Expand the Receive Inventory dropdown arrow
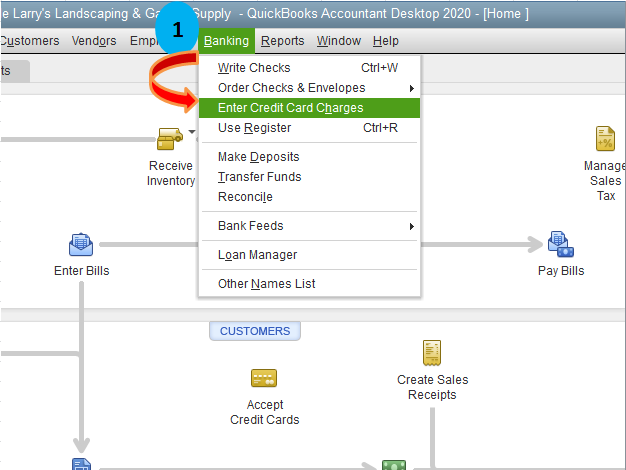This screenshot has width=626, height=470. point(192,131)
